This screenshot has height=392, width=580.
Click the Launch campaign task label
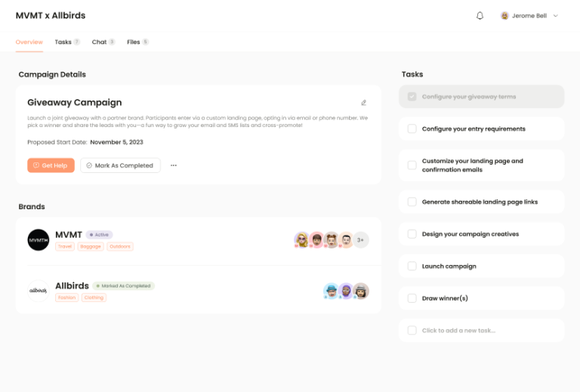tap(449, 267)
